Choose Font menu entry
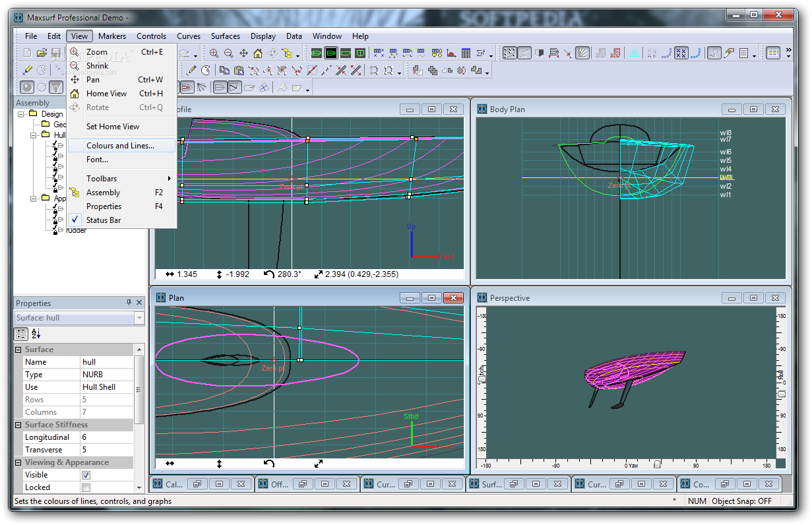Screen dimensions: 812x525 coord(121,160)
